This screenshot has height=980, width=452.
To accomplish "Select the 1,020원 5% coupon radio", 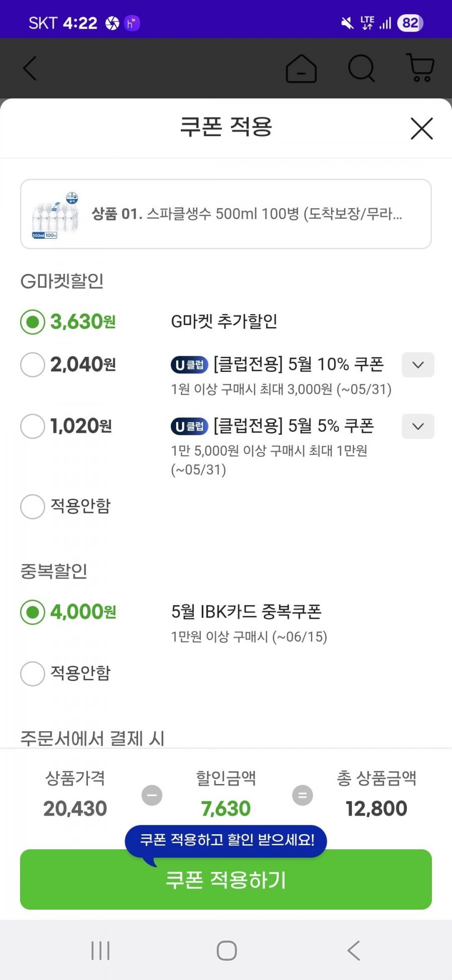I will [33, 426].
